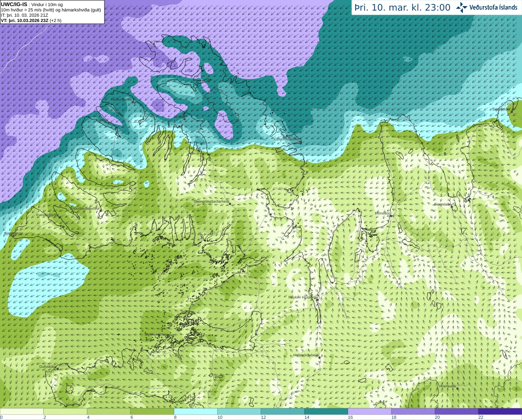Pick the 8–10 m/s cyan legend swatch
Screen dimensions: 522x420
pos(196,411)
